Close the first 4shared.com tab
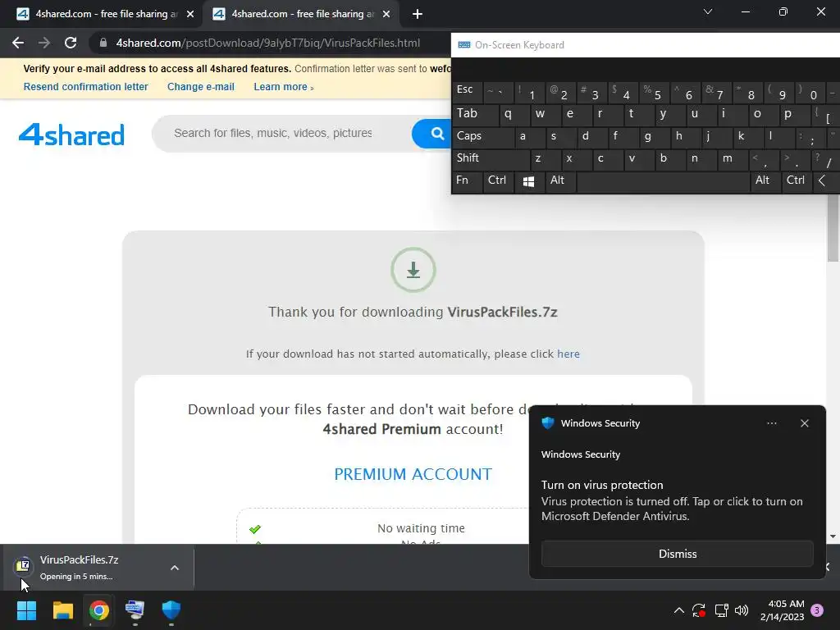840x630 pixels. [x=190, y=15]
